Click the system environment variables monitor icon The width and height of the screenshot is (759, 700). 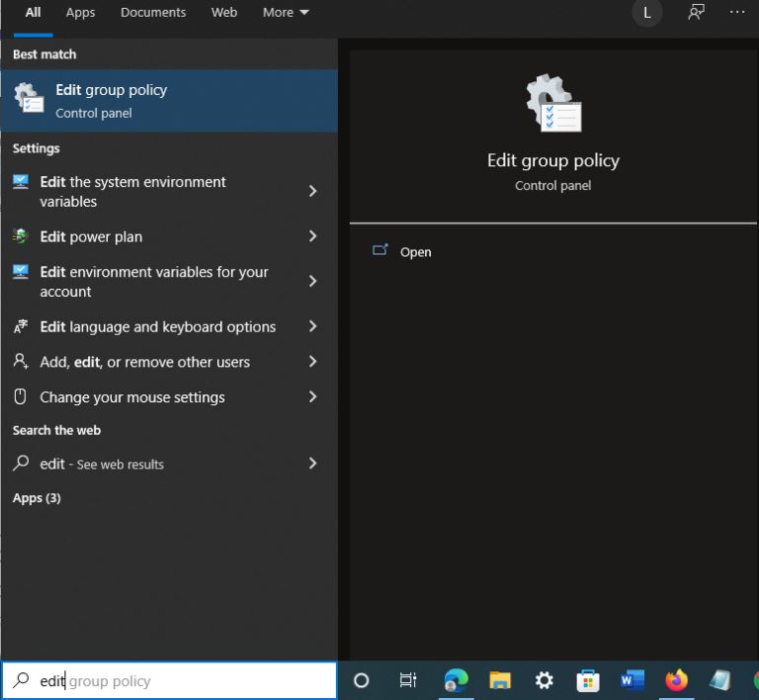coord(21,182)
